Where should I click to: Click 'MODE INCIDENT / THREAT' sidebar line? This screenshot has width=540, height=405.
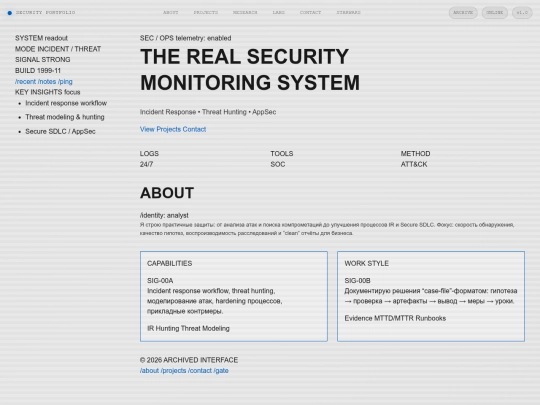click(58, 49)
